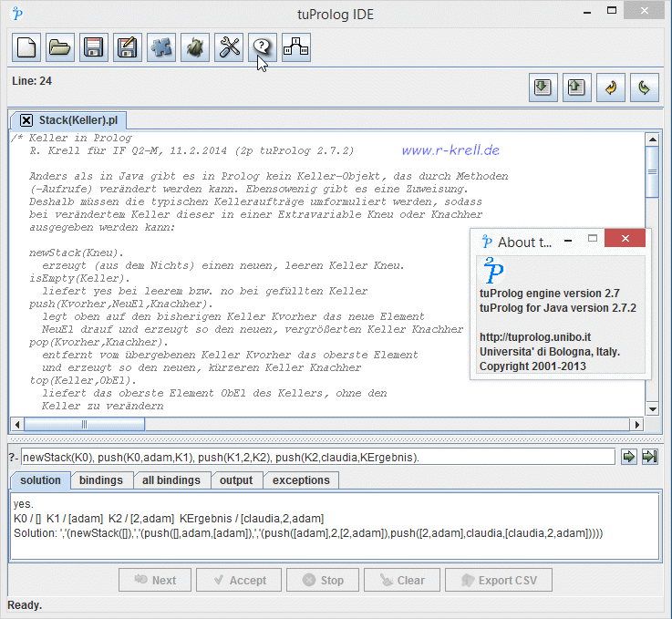Run the query with solve arrow button

pyautogui.click(x=629, y=457)
